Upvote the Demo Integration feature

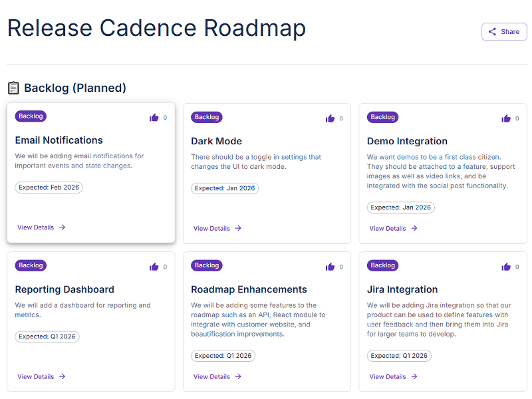[x=507, y=118]
